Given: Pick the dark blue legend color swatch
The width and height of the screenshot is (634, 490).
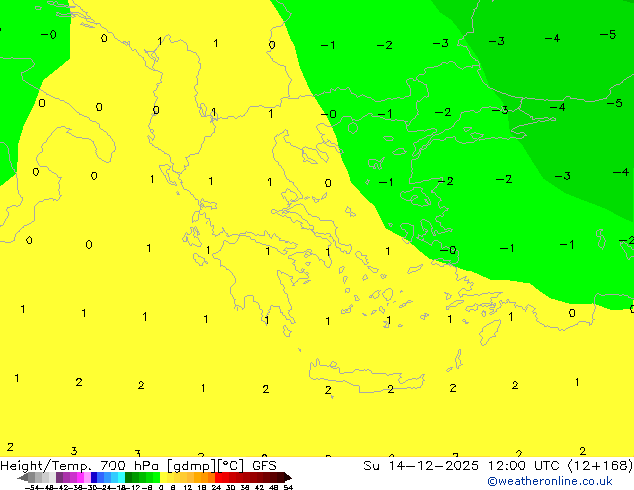Looking at the screenshot, I should coord(94,477).
